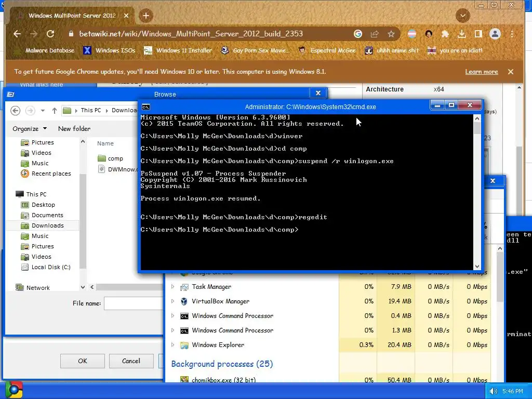The height and width of the screenshot is (399, 532).
Task: Click volume icon in system tray
Action: [494, 391]
